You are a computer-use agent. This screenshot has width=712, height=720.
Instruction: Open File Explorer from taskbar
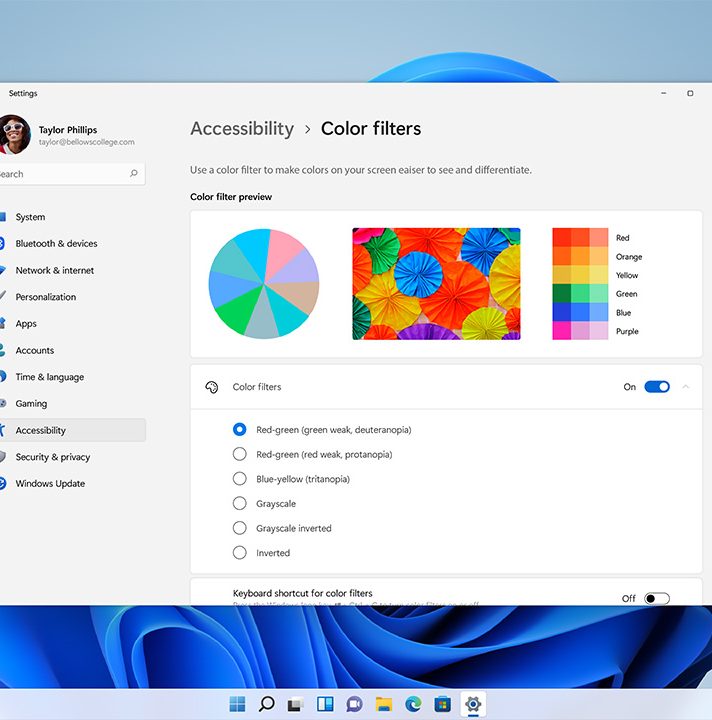click(384, 703)
